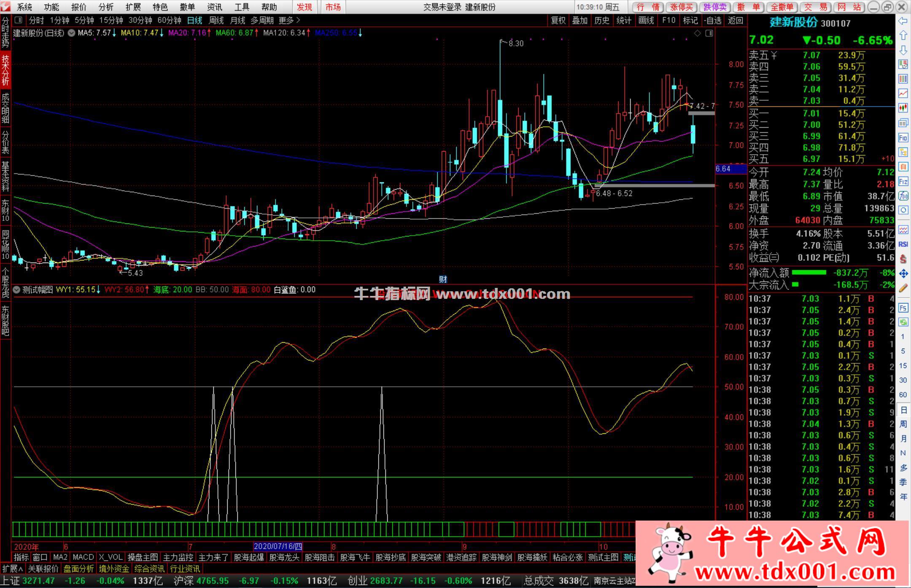Screen dimensions: 911x588
Task: Click the 画线 drawing button in chart toolbar
Action: coord(646,20)
